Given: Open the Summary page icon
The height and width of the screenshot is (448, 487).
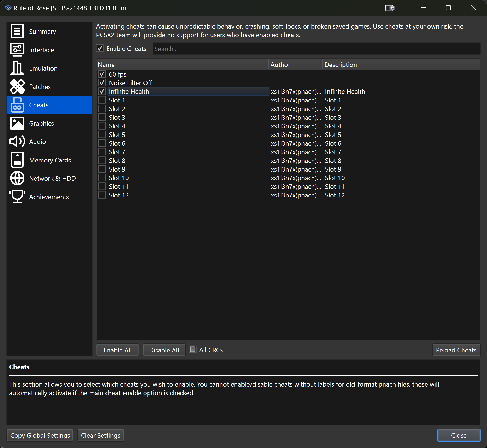Looking at the screenshot, I should point(17,31).
